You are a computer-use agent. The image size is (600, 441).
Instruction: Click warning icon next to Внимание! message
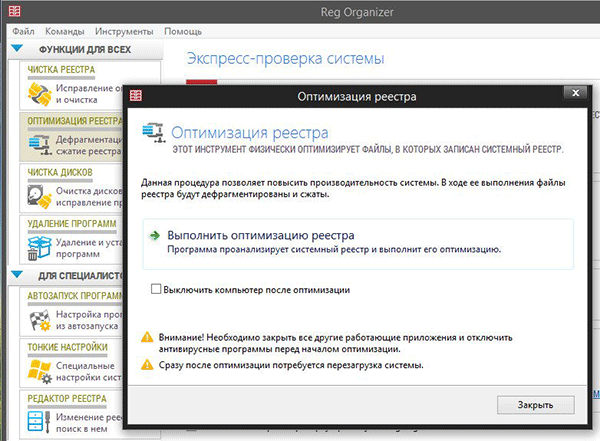tap(147, 337)
